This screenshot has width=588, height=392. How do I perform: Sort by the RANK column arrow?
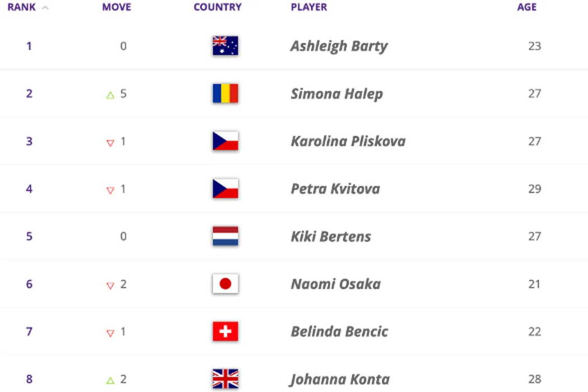pos(45,8)
